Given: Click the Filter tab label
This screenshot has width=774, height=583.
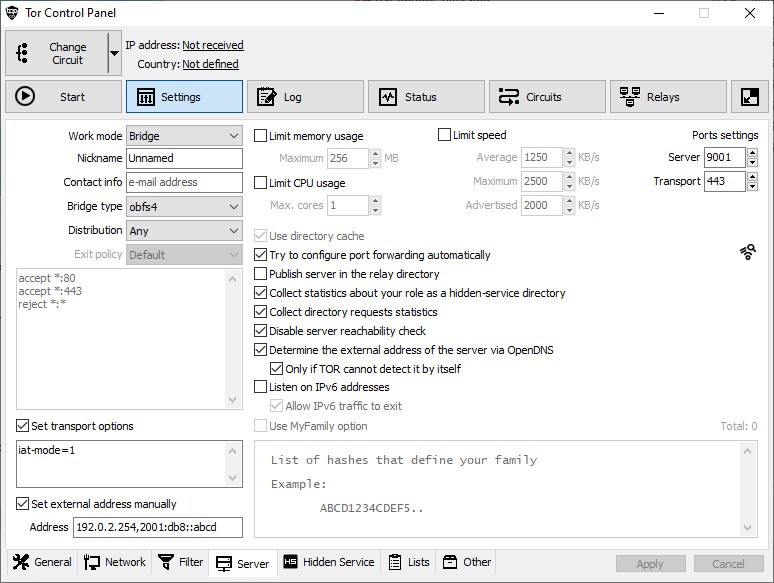Looking at the screenshot, I should 191,562.
